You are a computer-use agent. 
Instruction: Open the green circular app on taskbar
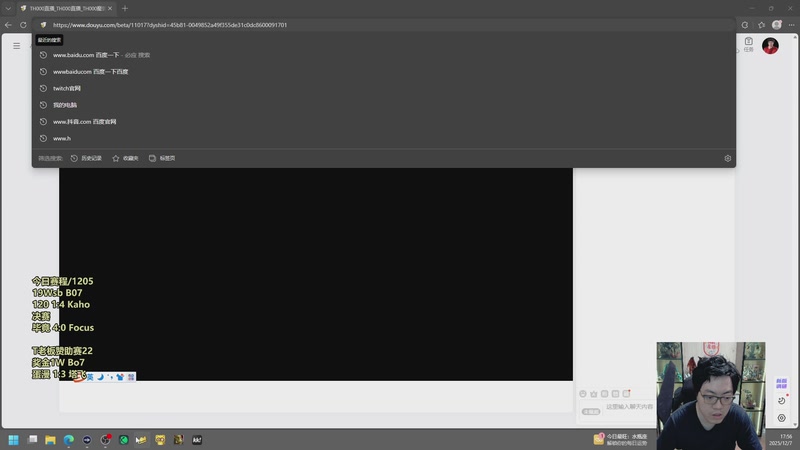tap(123, 440)
